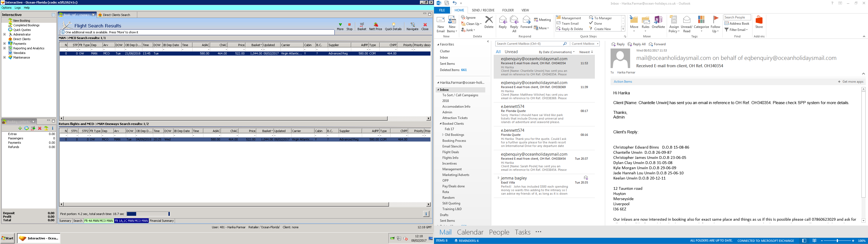Delete the selected Outlook email

[489, 22]
